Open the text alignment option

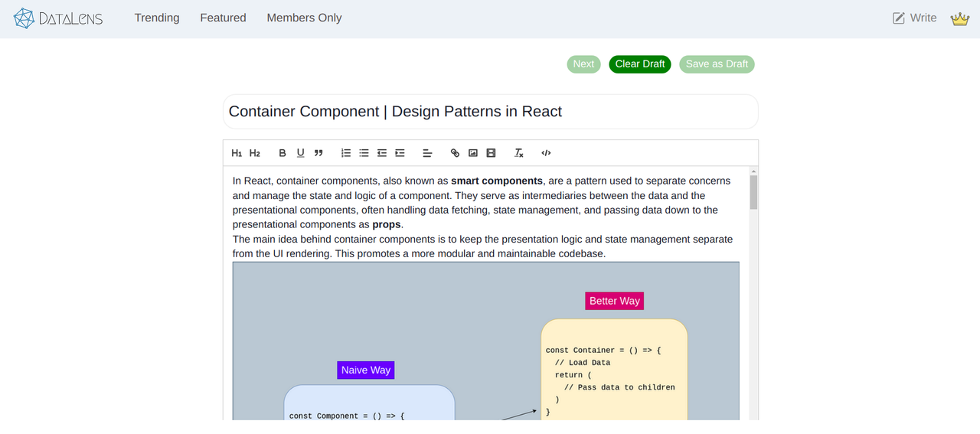[427, 153]
